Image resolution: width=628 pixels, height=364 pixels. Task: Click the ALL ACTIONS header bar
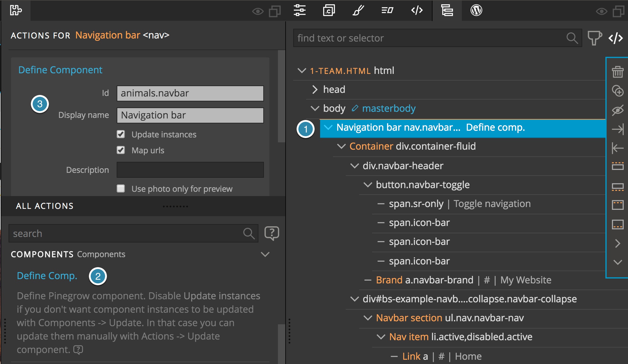coord(143,206)
